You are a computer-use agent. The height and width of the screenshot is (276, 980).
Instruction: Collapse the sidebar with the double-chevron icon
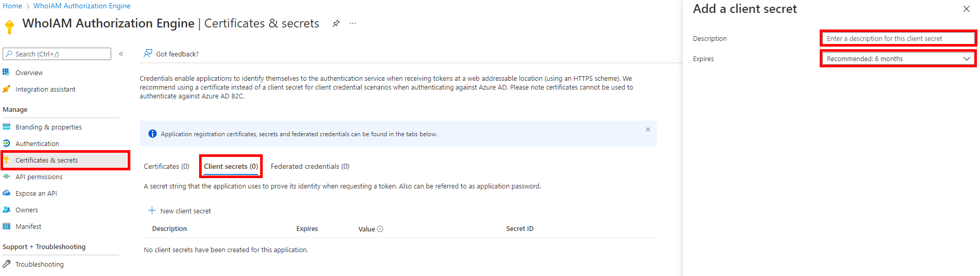pyautogui.click(x=121, y=54)
